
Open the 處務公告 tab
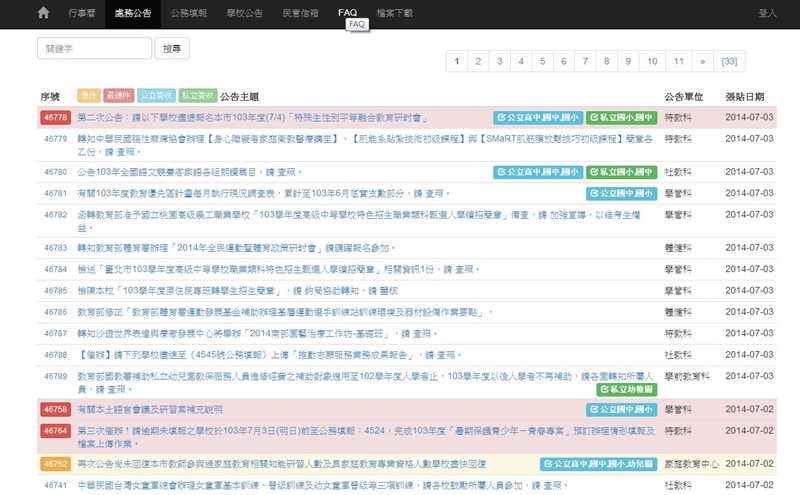click(x=133, y=13)
